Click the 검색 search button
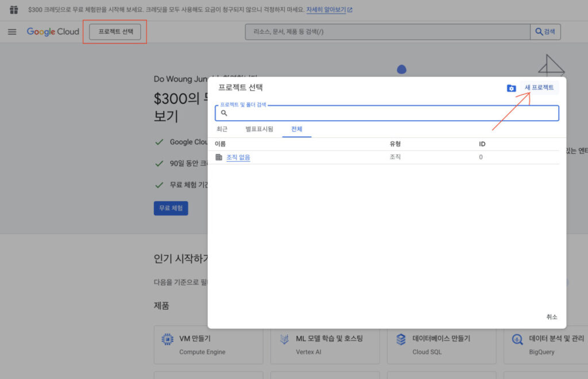This screenshot has height=379, width=588. point(546,32)
